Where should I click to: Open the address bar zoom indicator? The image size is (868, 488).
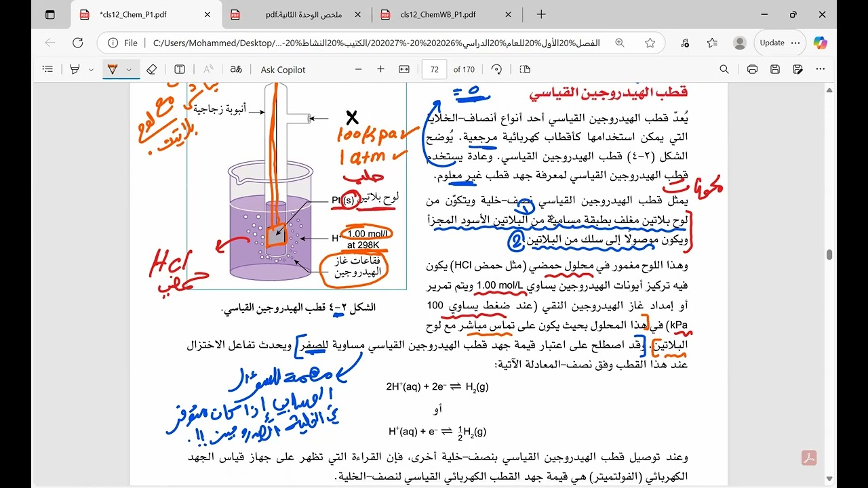point(620,43)
